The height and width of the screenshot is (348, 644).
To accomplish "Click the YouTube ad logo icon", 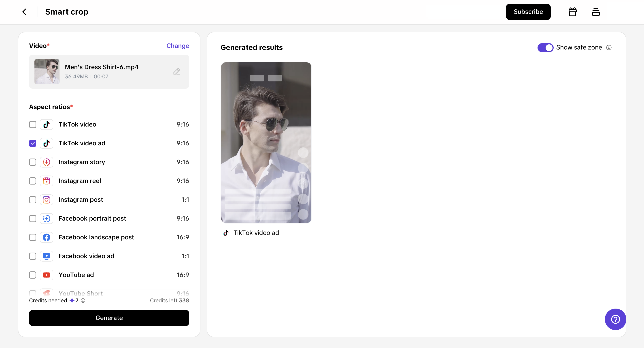I will tap(47, 275).
